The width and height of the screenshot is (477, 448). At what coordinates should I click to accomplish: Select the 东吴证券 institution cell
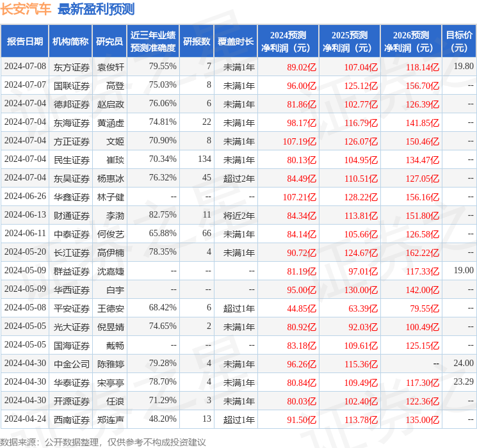coord(72,179)
